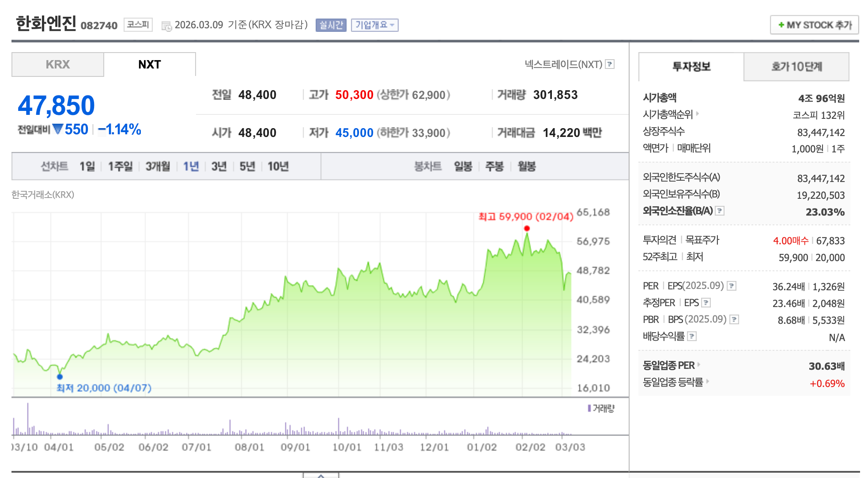Switch to the KRX tab
This screenshot has height=478, width=868.
pos(58,64)
